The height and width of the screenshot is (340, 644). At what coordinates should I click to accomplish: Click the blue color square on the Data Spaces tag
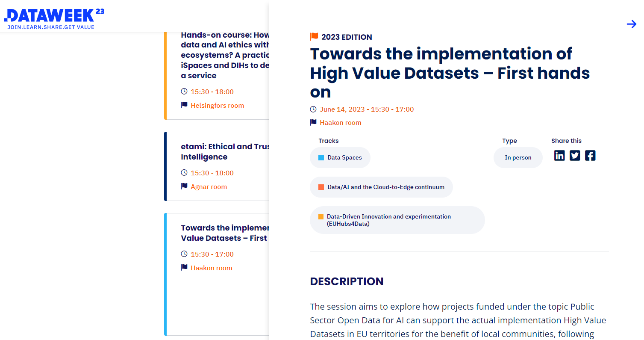[x=321, y=157]
